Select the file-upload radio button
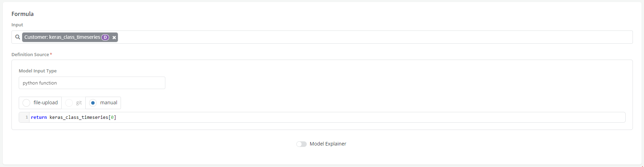Image resolution: width=644 pixels, height=167 pixels. (x=26, y=103)
